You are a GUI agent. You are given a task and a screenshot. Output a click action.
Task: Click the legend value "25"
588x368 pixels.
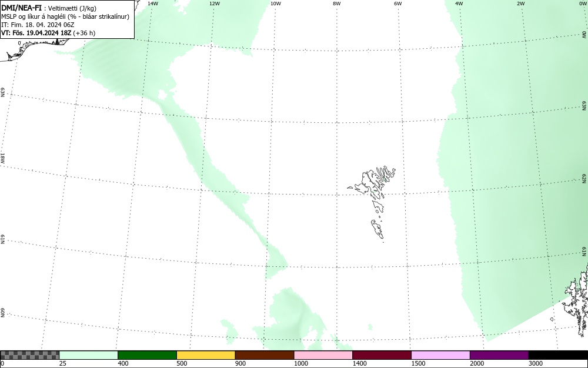63,363
